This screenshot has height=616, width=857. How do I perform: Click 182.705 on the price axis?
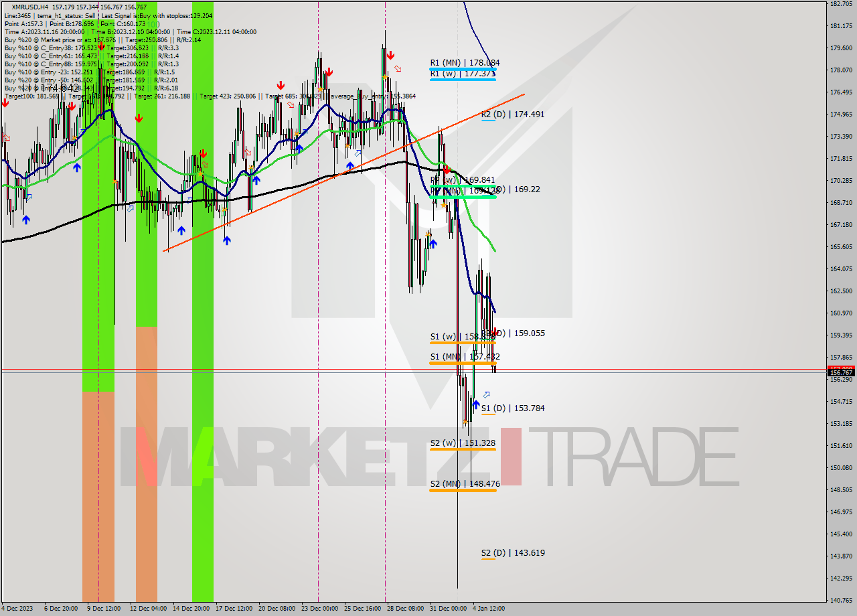pyautogui.click(x=841, y=4)
